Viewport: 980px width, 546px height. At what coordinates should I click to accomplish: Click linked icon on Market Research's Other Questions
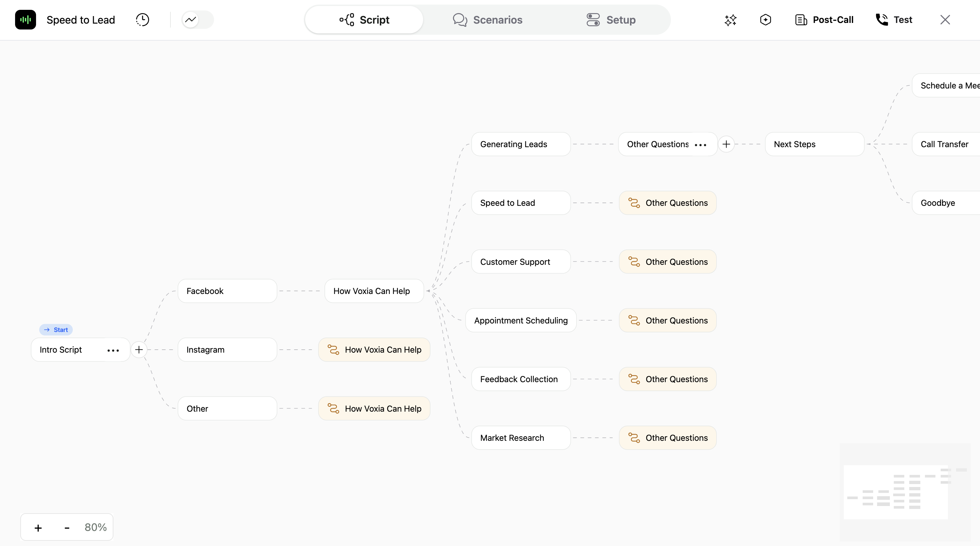(634, 438)
